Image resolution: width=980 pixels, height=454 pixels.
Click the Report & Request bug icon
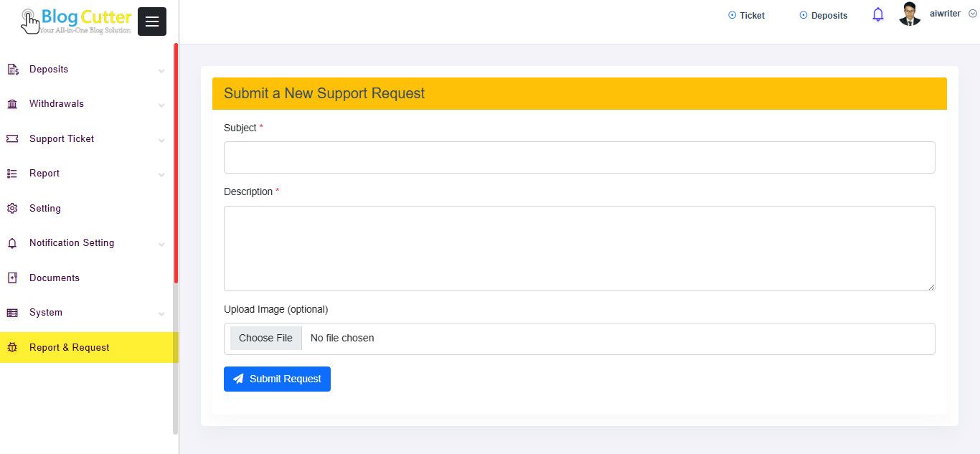[x=12, y=348]
